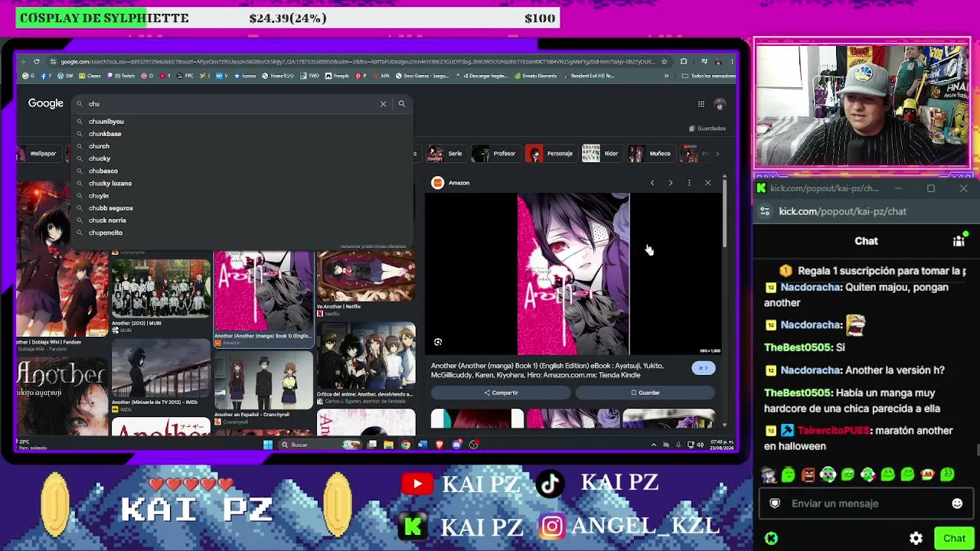Bookmark this page with the star icon

click(x=664, y=62)
